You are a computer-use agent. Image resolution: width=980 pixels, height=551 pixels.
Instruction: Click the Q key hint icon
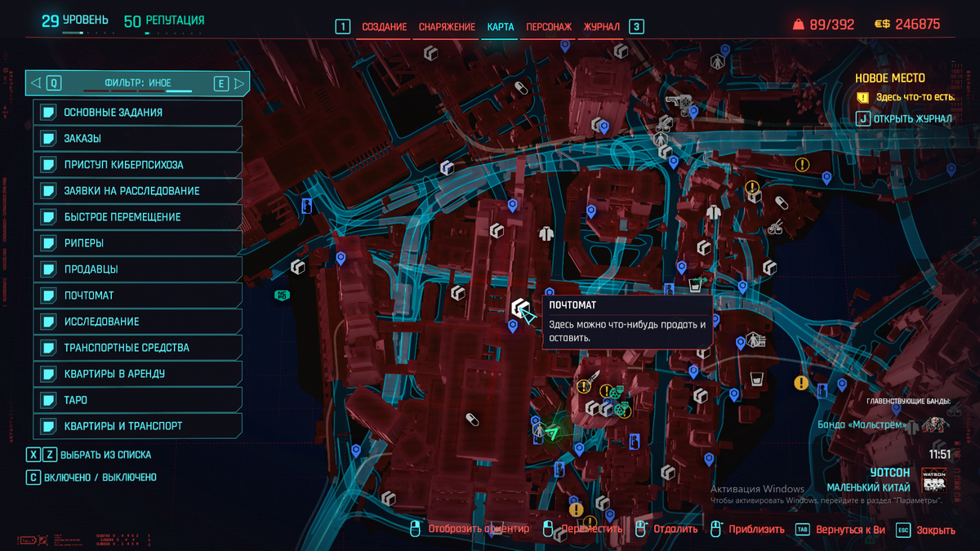54,83
